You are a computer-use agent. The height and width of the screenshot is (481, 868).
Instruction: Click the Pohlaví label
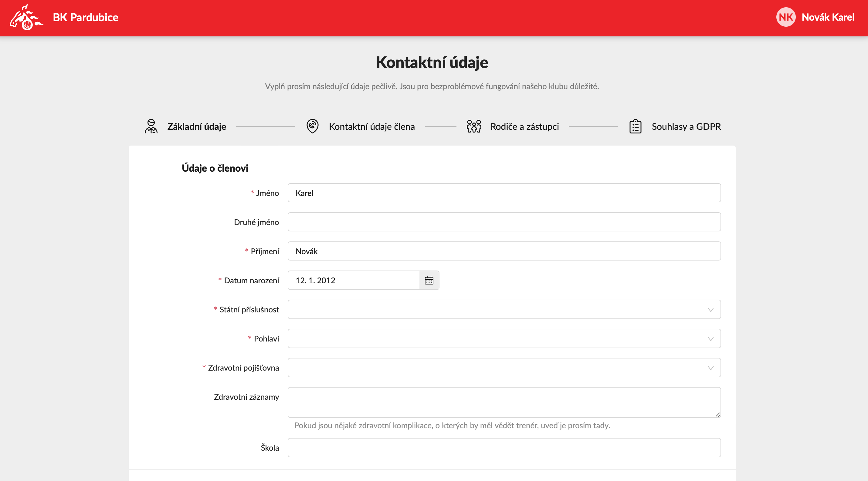[x=266, y=339]
